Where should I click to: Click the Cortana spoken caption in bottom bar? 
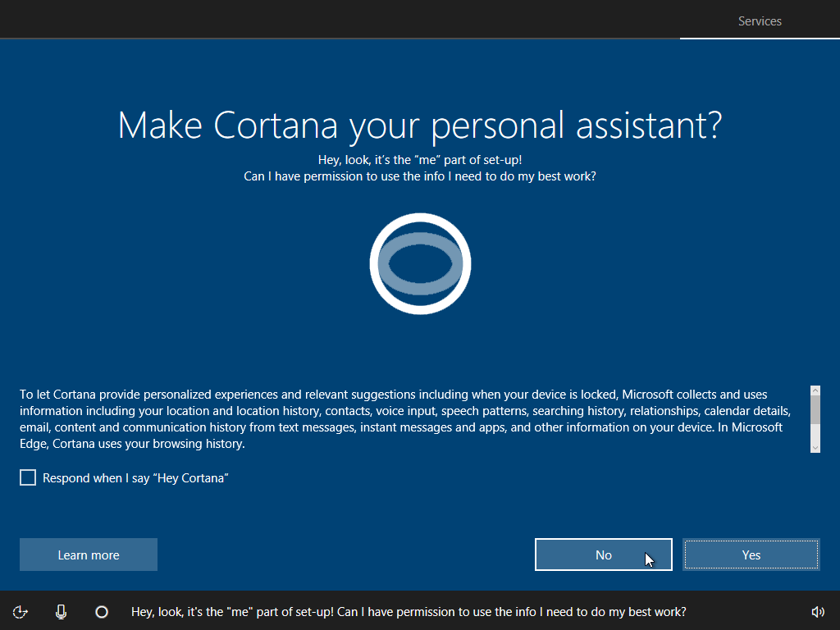coord(409,612)
